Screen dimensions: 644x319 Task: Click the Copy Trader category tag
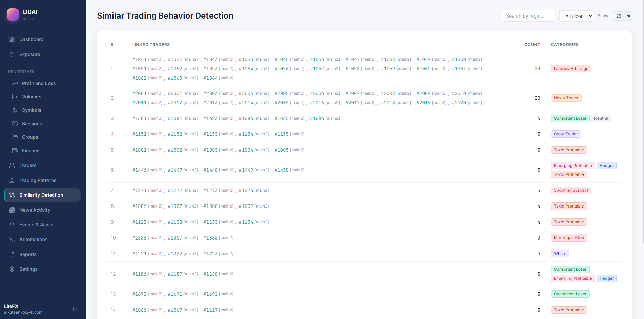(566, 134)
